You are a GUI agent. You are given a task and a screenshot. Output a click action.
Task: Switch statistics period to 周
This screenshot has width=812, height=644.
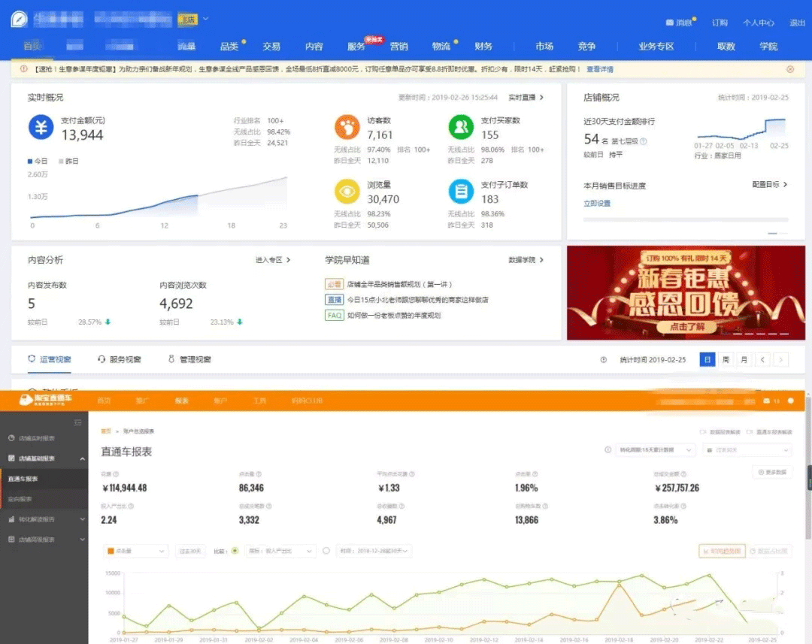pyautogui.click(x=726, y=359)
